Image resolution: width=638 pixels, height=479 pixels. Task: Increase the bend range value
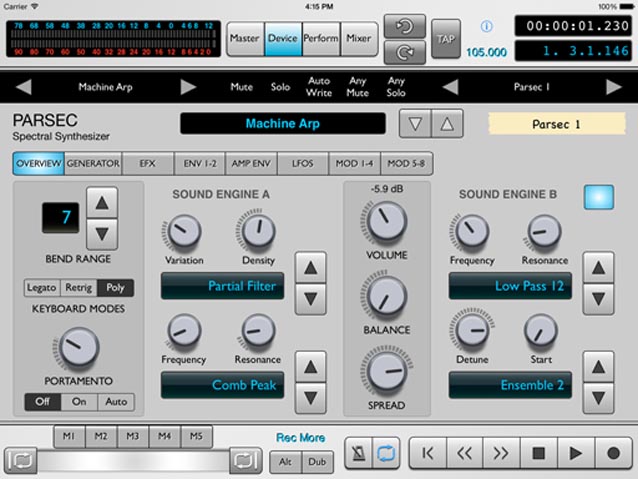pyautogui.click(x=102, y=203)
